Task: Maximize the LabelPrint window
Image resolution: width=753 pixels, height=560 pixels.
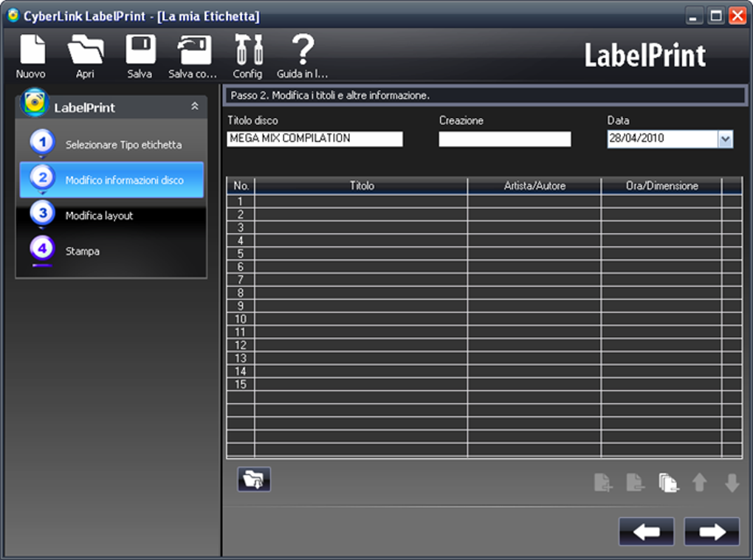Action: [x=716, y=16]
